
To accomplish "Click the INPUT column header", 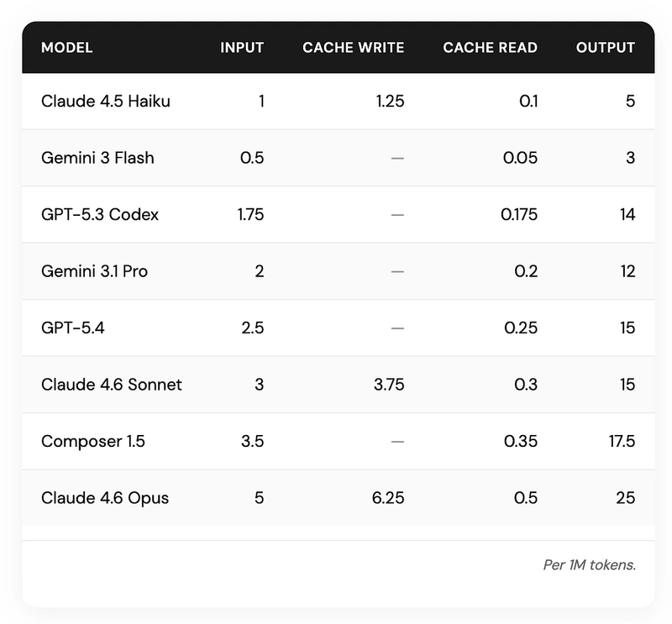I will [242, 48].
